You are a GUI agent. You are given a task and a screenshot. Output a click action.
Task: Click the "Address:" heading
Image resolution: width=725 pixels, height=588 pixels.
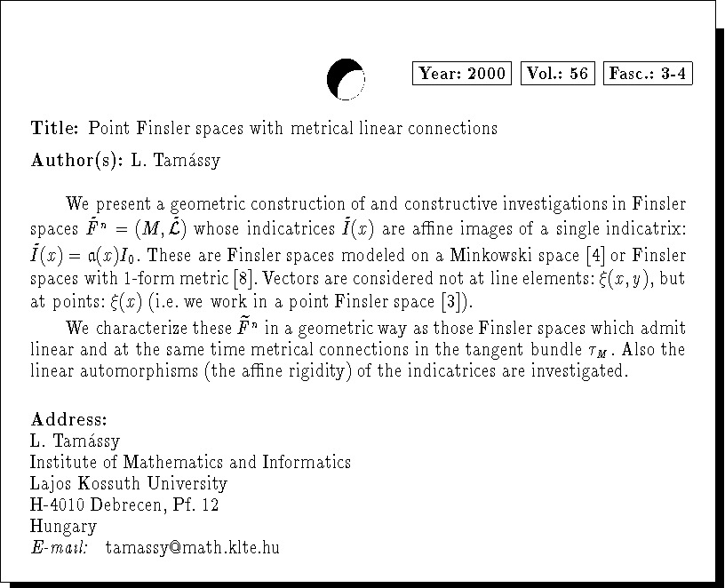tap(68, 419)
